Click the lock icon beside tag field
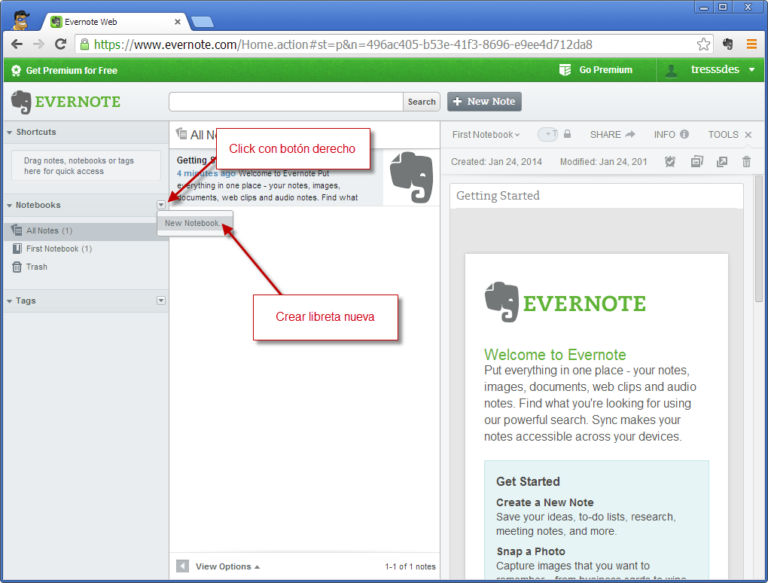Screen dimensions: 768x583 (567, 134)
